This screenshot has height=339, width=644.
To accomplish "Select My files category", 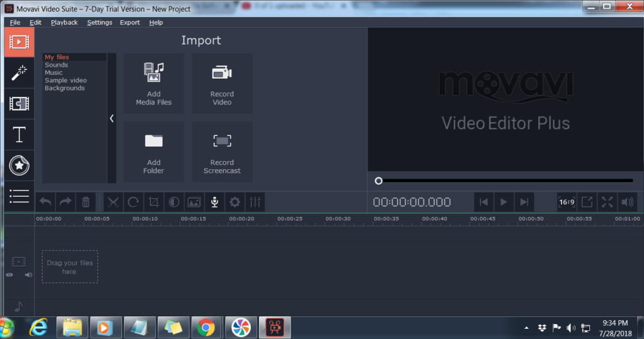I will point(57,57).
